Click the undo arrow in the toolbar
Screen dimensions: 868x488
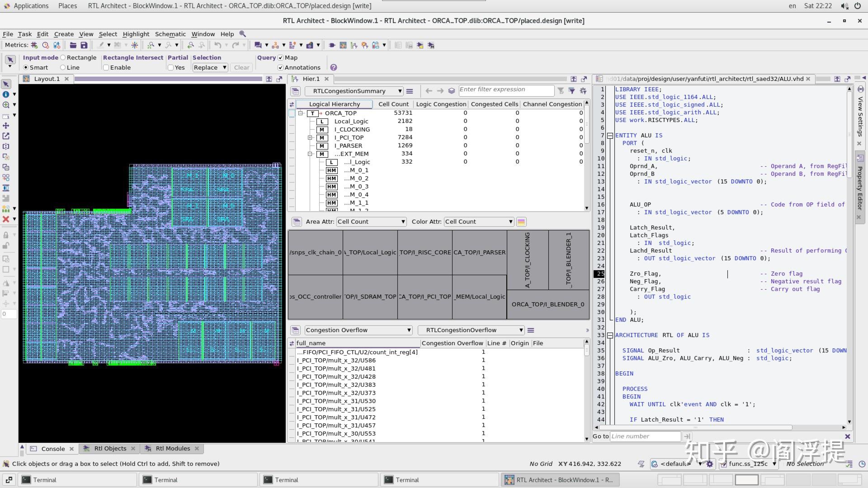pyautogui.click(x=218, y=45)
